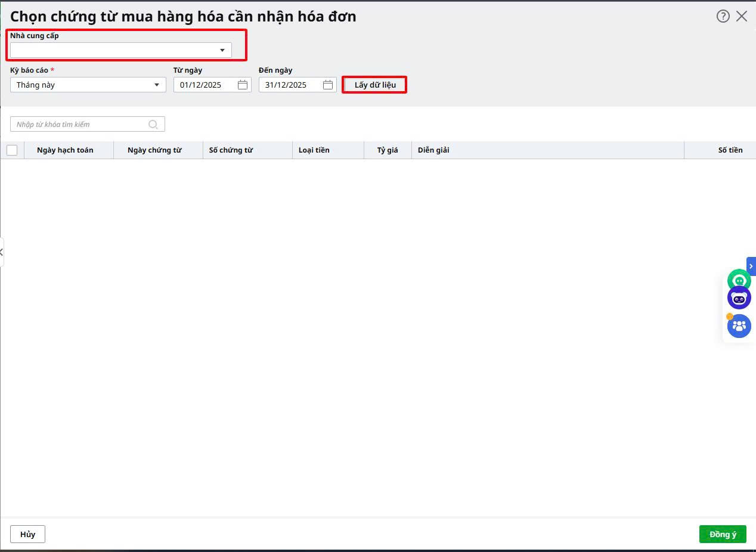Click the Số chứng từ column header
The width and height of the screenshot is (756, 552).
click(x=231, y=150)
